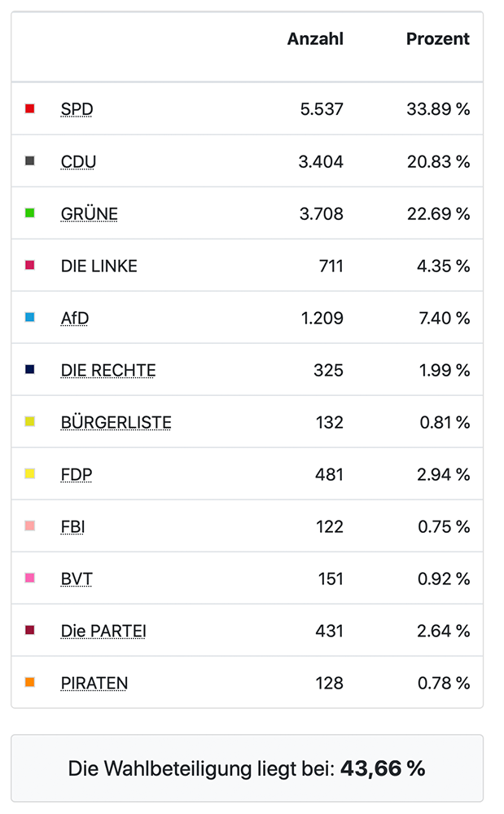
Task: Select the DIE LINKE table row
Action: coord(247,266)
